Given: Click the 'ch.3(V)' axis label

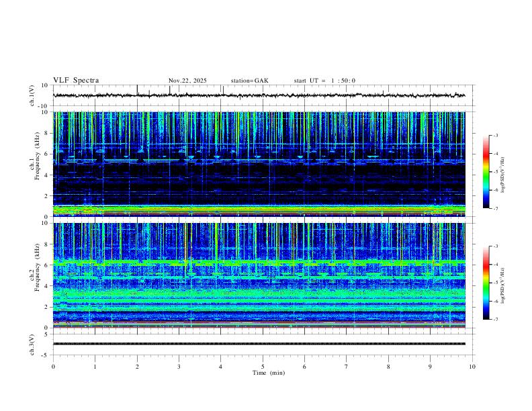Looking at the screenshot, I should click(32, 345).
